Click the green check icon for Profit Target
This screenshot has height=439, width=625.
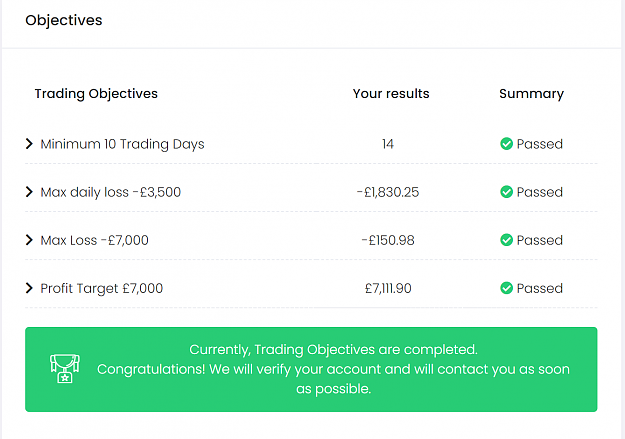[x=506, y=288]
